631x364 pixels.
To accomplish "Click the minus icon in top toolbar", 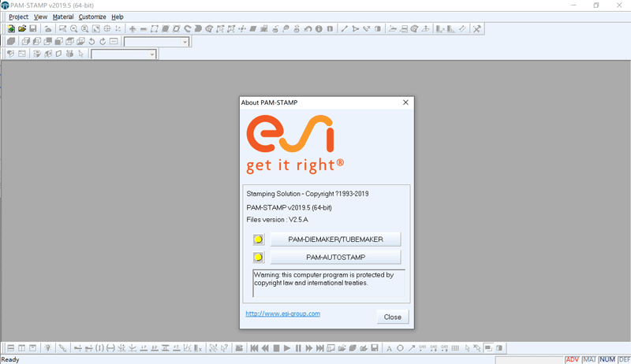I will pos(144,29).
